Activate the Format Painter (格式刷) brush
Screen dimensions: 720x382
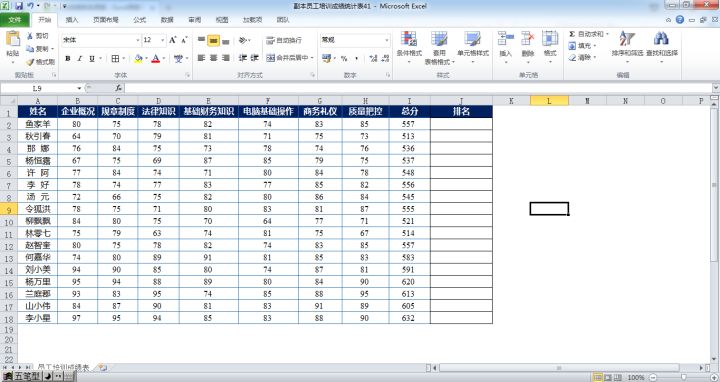(30, 62)
